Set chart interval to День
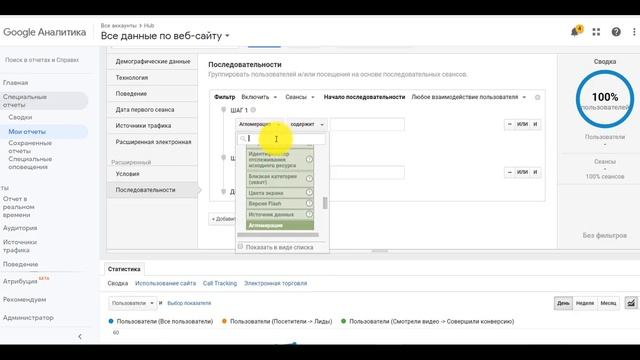Image resolution: width=640 pixels, height=360 pixels. [563, 303]
